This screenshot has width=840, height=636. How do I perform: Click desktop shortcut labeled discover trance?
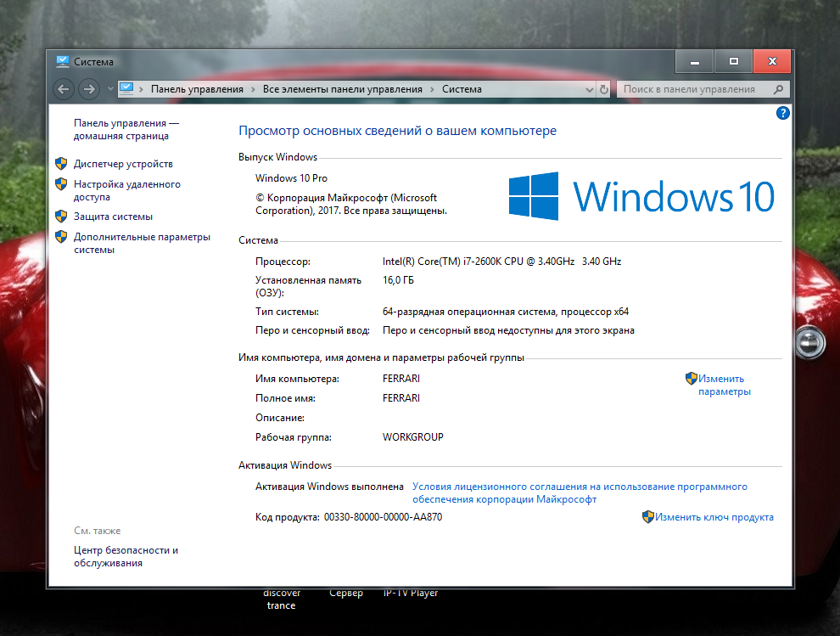tap(281, 599)
